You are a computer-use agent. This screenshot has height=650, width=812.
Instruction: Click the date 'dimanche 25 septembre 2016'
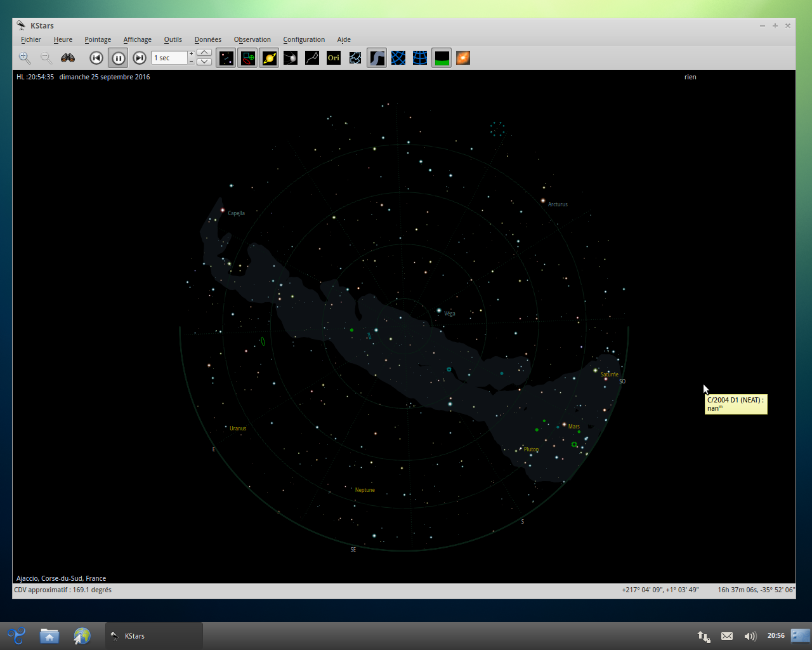coord(105,77)
